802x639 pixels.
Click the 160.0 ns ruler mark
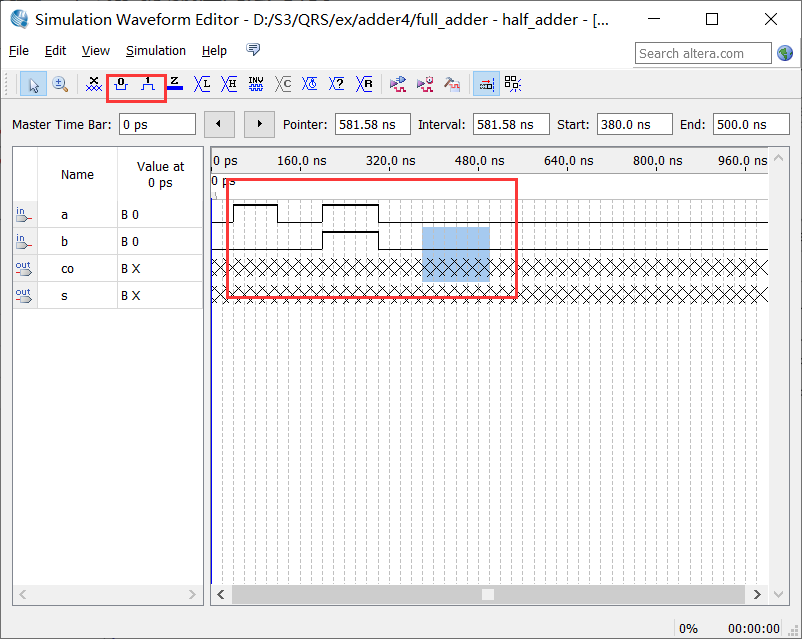[302, 161]
